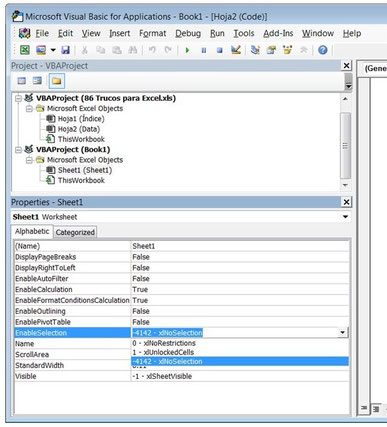Screen dimensions: 387x427
Task: Click the Insert UserForm toolbar icon
Action: click(41, 50)
